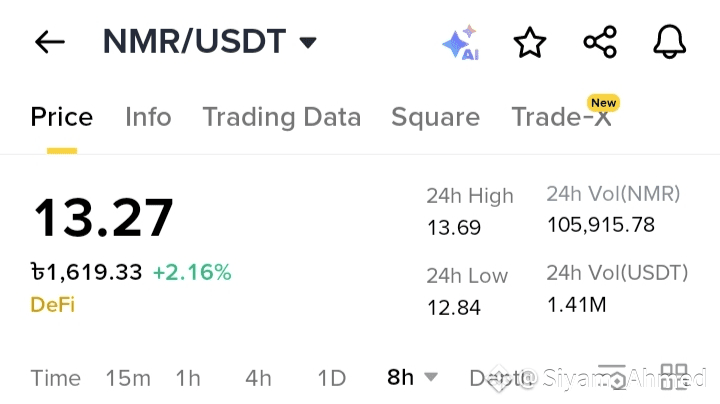This screenshot has width=720, height=404.
Task: Choose the 15m chart interval
Action: pos(128,378)
